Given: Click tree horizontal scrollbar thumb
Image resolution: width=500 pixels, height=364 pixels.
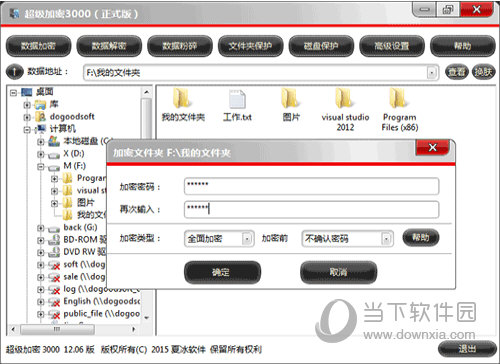Looking at the screenshot, I should [57, 329].
